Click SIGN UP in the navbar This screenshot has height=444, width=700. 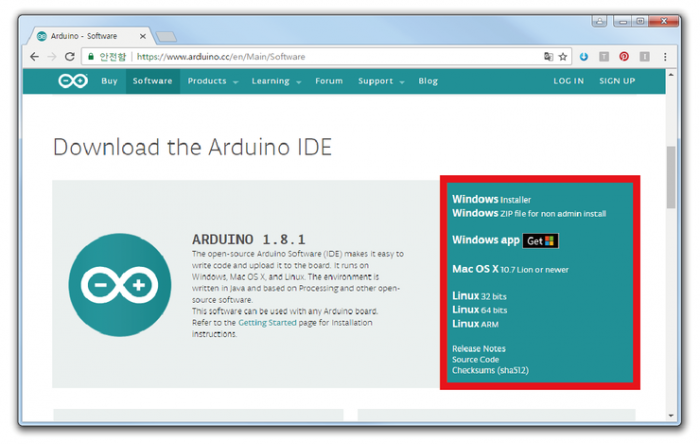point(617,81)
